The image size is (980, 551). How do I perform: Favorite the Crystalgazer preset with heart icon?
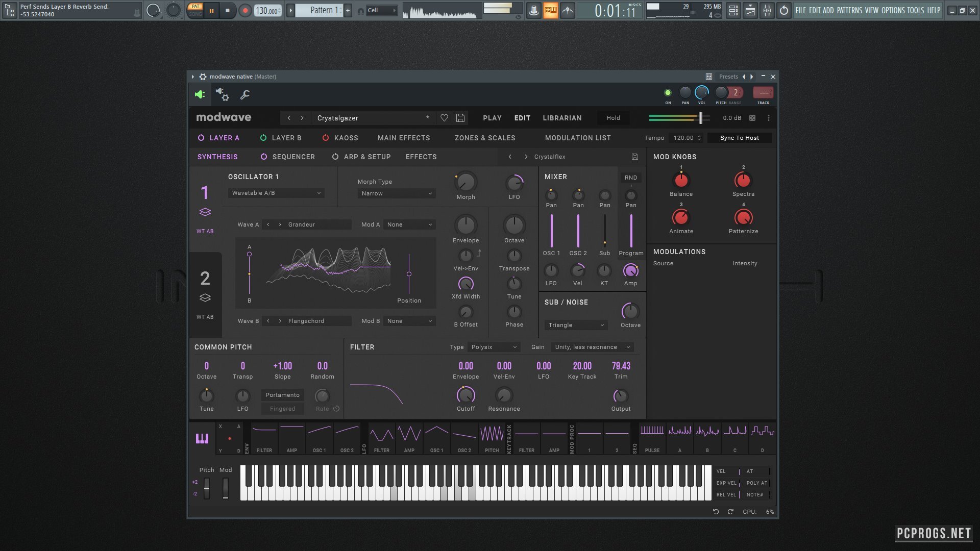(x=444, y=118)
